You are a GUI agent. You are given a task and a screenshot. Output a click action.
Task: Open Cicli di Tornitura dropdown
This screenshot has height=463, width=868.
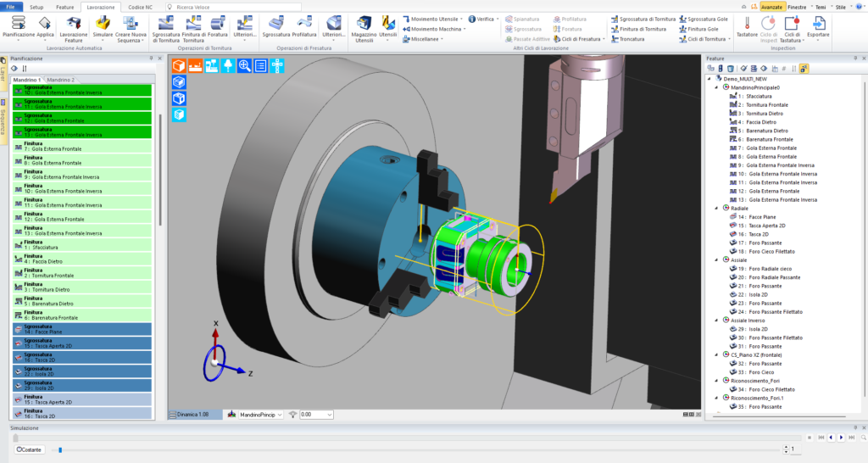(x=704, y=39)
